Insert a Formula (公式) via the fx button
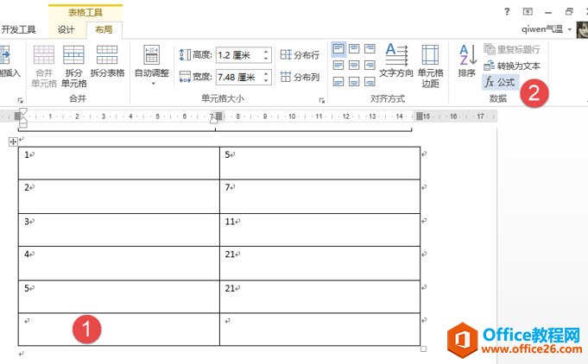The height and width of the screenshot is (364, 588). click(499, 81)
